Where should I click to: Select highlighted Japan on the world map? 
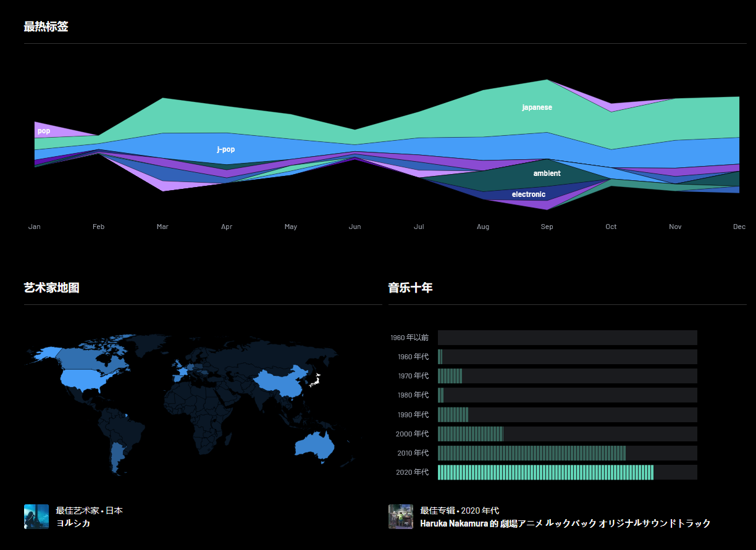pyautogui.click(x=316, y=381)
